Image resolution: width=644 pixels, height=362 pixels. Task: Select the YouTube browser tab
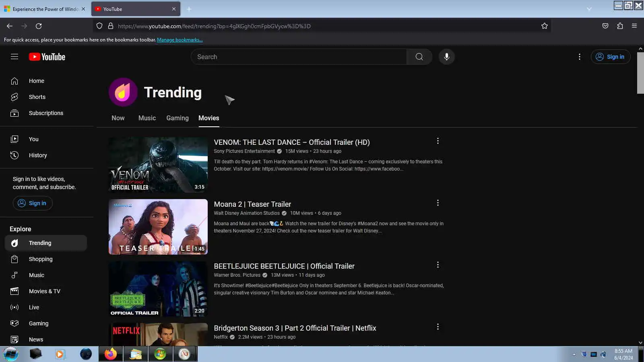coord(136,9)
